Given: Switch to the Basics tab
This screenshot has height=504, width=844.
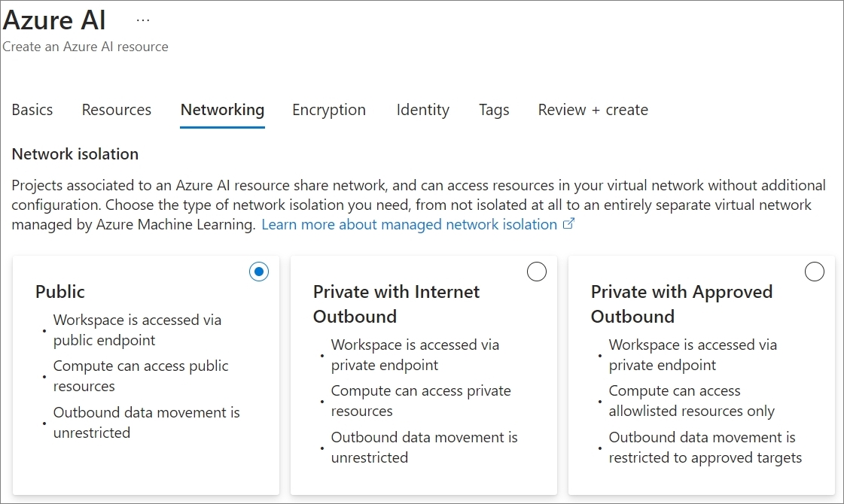Looking at the screenshot, I should 32,110.
